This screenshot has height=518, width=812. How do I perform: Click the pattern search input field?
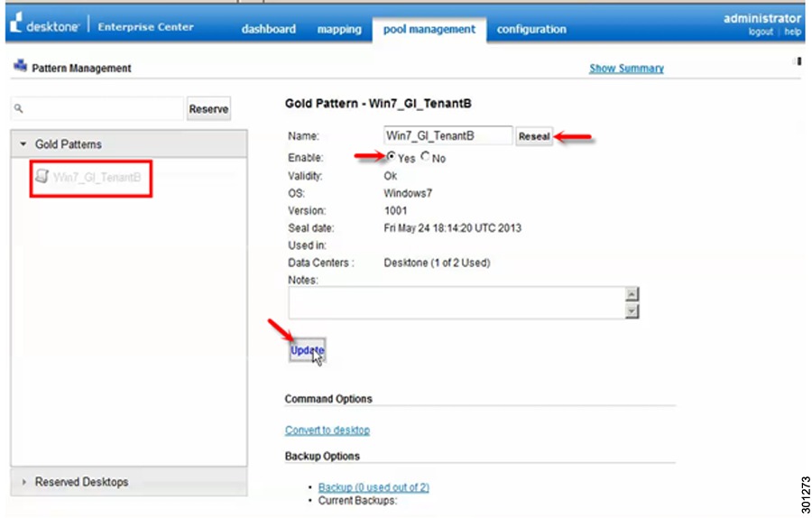coord(97,109)
